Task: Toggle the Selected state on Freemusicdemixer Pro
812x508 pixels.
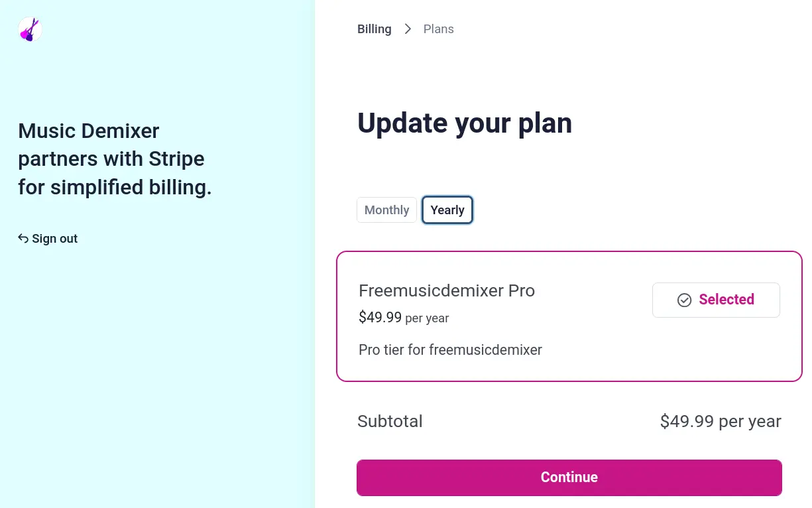Action: [716, 300]
